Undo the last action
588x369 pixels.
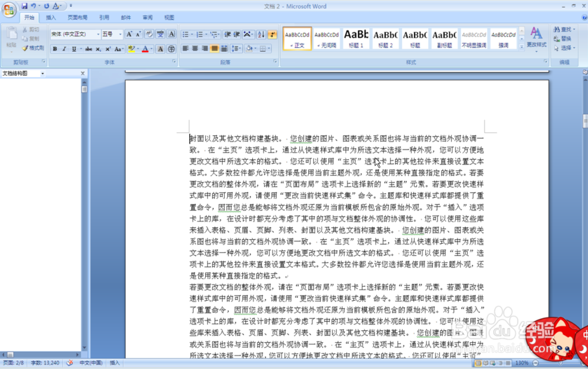pos(34,6)
